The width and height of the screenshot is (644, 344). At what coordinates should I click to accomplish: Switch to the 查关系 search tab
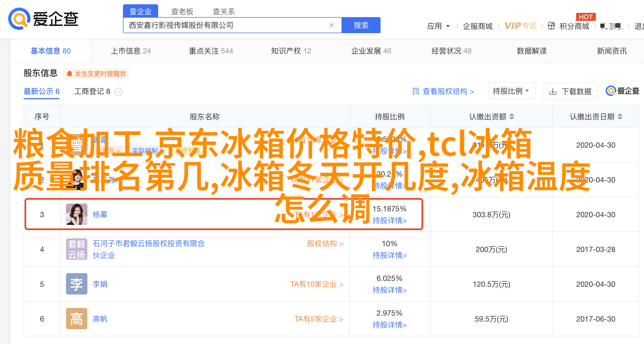click(224, 12)
